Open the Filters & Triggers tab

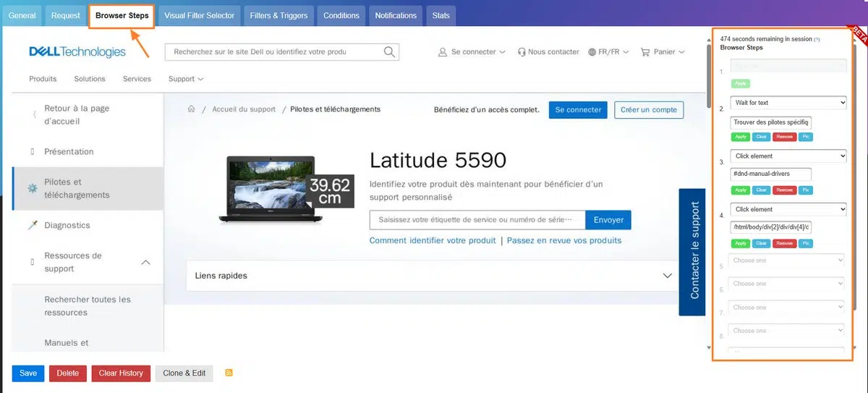point(278,15)
